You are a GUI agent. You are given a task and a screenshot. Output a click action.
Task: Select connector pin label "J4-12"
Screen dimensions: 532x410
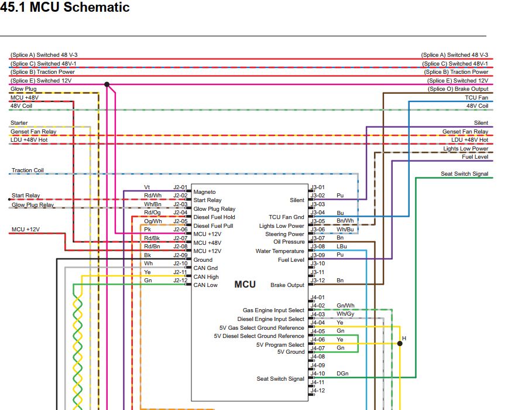[x=318, y=390]
